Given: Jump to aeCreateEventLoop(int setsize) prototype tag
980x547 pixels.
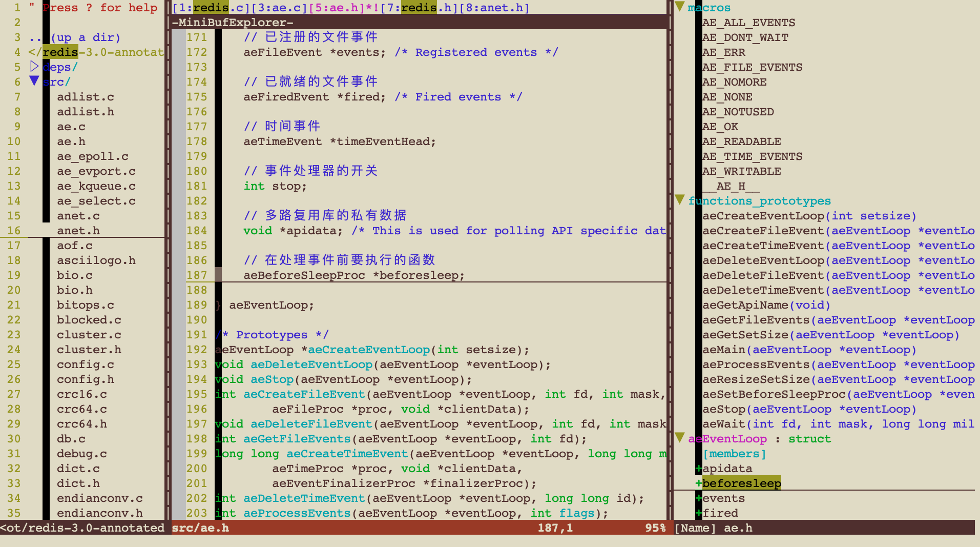Looking at the screenshot, I should point(809,216).
